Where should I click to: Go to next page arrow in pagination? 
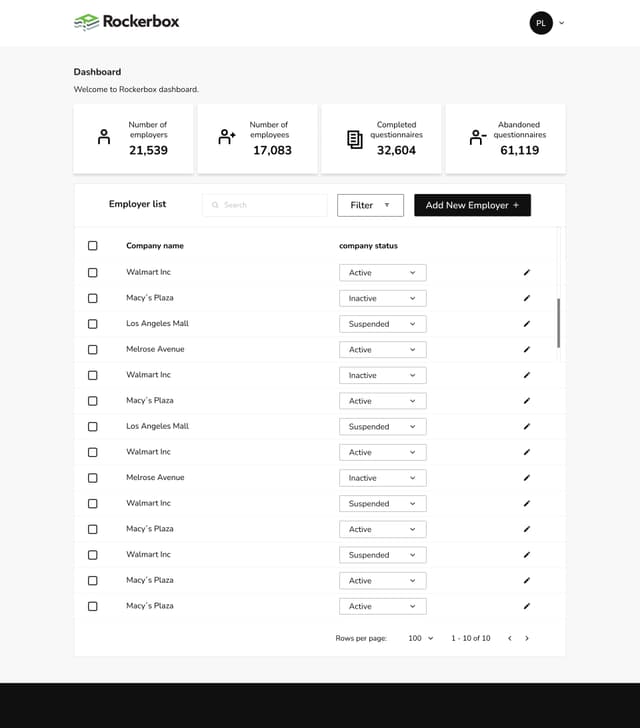coord(527,638)
